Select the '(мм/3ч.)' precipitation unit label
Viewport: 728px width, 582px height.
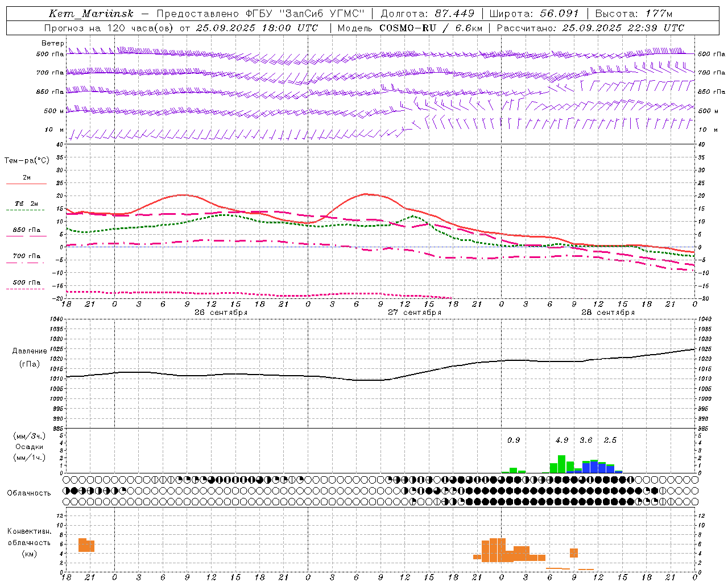30,436
